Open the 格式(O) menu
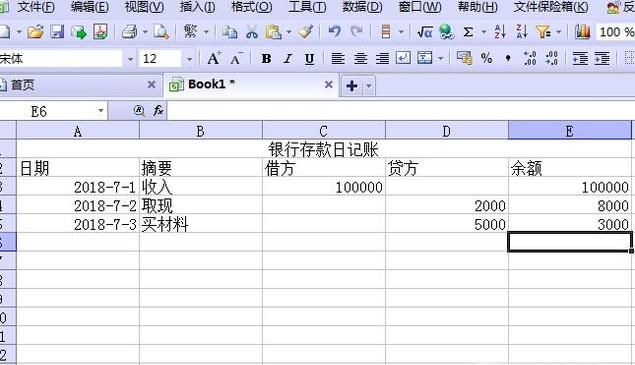 (251, 7)
